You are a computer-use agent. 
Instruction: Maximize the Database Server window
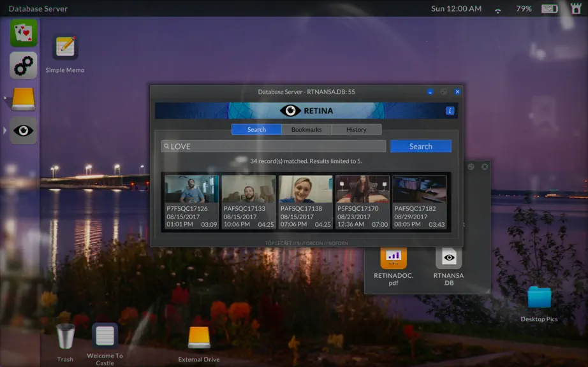coord(444,92)
